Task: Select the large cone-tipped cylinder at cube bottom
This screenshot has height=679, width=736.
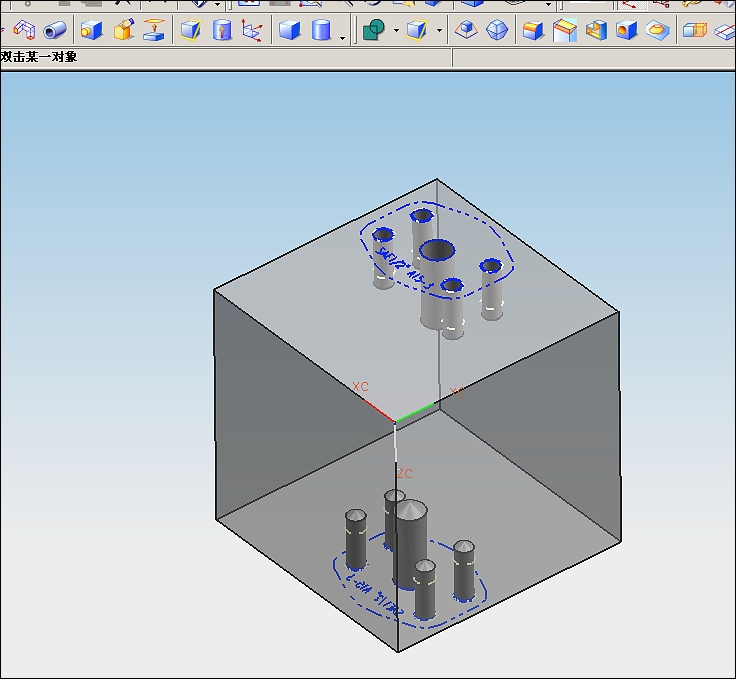Action: point(410,544)
